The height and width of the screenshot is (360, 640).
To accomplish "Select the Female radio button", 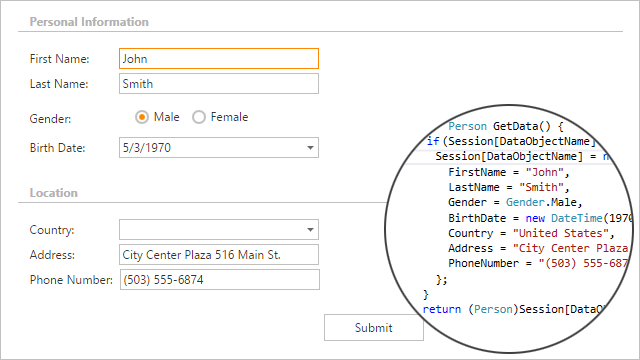I will click(199, 117).
